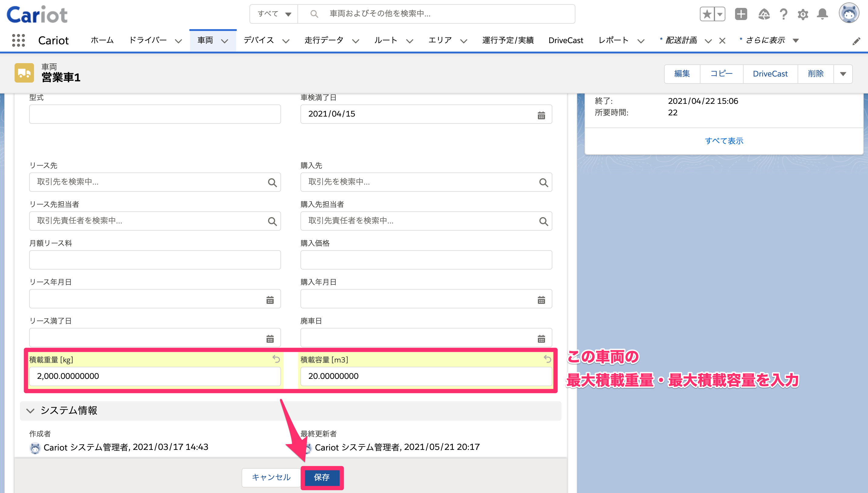Go to the ホーム tab
Viewport: 868px width, 493px height.
[x=102, y=40]
